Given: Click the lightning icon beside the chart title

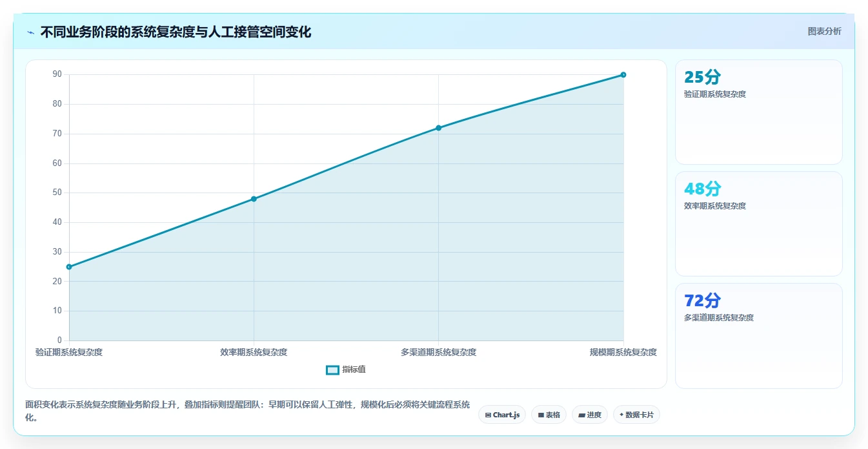Looking at the screenshot, I should click(x=30, y=32).
